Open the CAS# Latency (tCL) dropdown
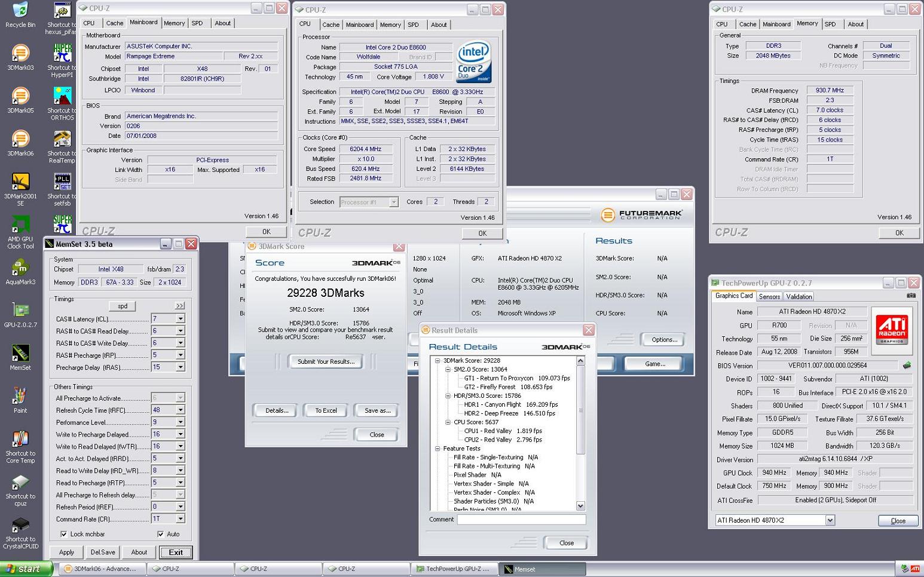This screenshot has height=577, width=924. coord(180,319)
